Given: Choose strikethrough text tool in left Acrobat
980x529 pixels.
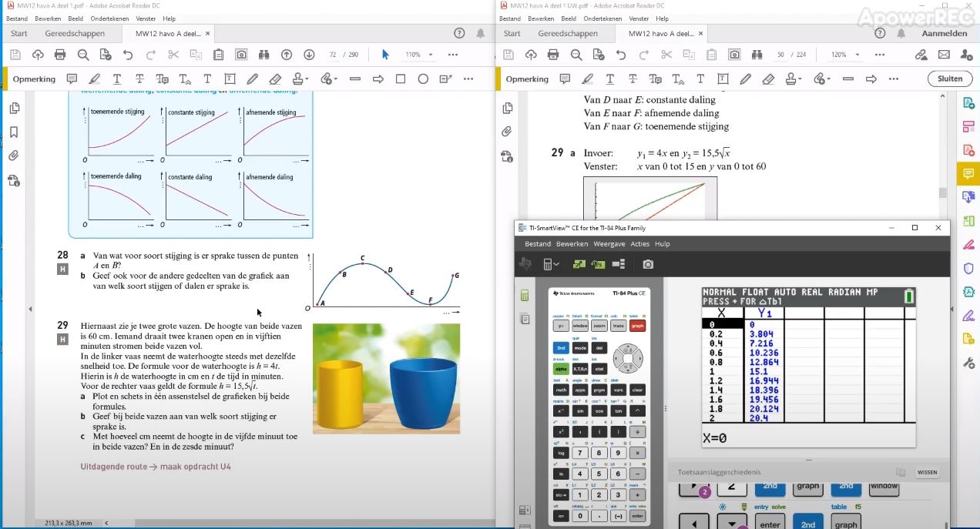Looking at the screenshot, I should point(139,79).
